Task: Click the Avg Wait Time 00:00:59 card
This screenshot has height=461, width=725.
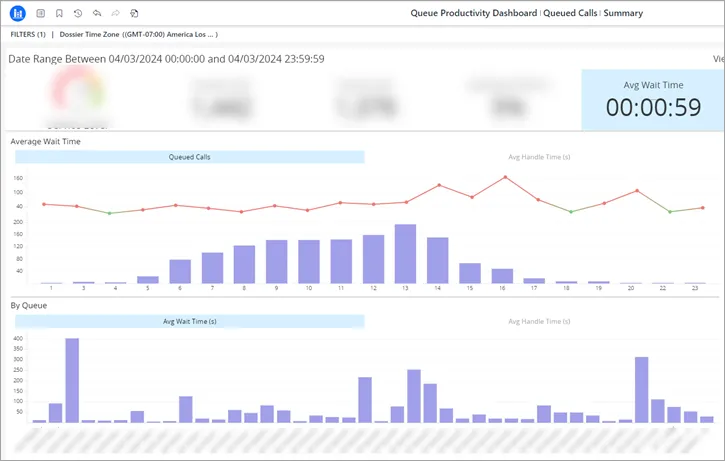Action: [653, 100]
